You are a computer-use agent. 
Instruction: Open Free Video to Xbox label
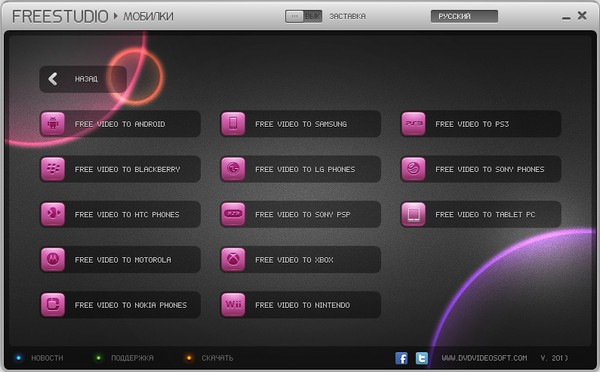coord(294,260)
